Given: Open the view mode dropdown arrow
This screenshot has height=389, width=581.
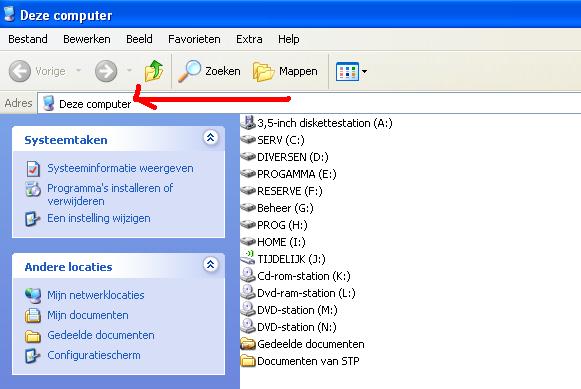Looking at the screenshot, I should click(x=365, y=71).
